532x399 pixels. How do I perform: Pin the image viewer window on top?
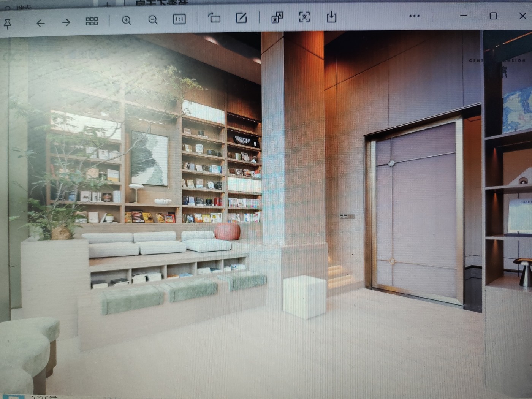point(8,24)
